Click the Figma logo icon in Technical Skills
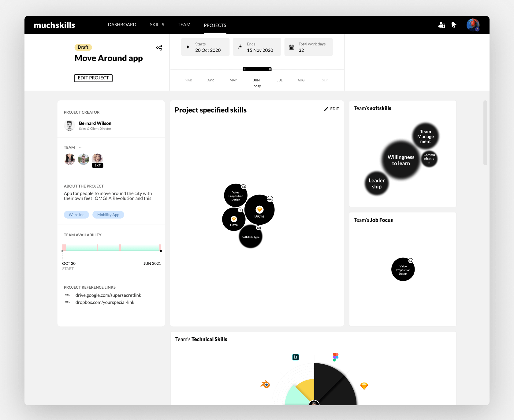The width and height of the screenshot is (514, 420). pyautogui.click(x=336, y=357)
